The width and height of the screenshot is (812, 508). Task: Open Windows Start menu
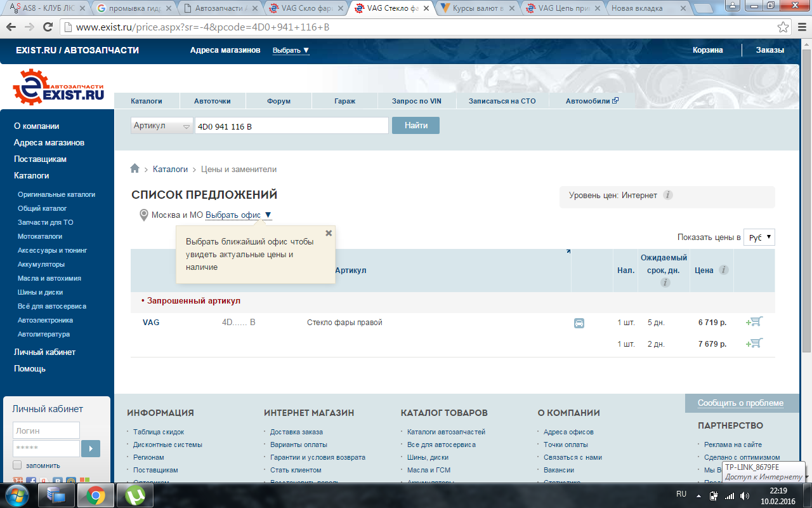[x=17, y=495]
